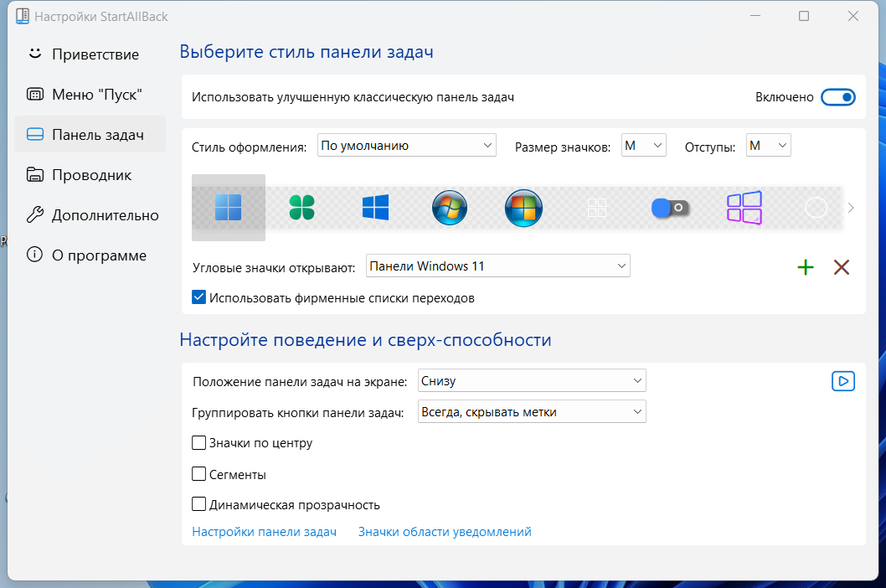The height and width of the screenshot is (588, 886).
Task: Enable Динамическая прозрачность checkbox
Action: 199,503
